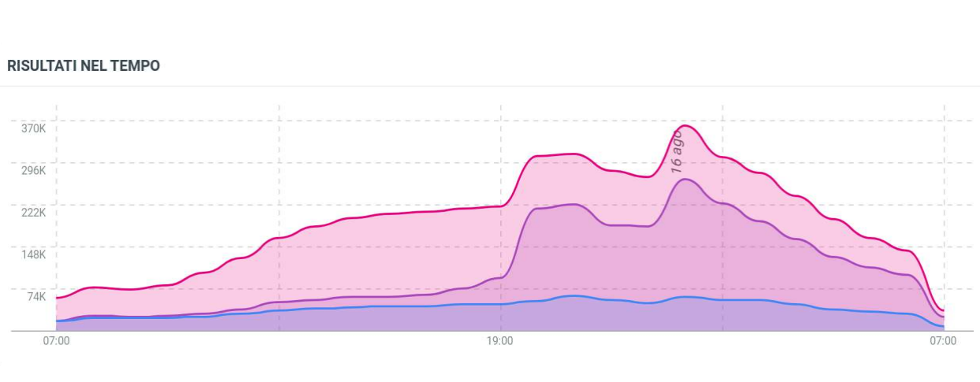Screen dimensions: 980x382
Task: Select the rightmost 07:00 time axis label
Action: [x=943, y=341]
